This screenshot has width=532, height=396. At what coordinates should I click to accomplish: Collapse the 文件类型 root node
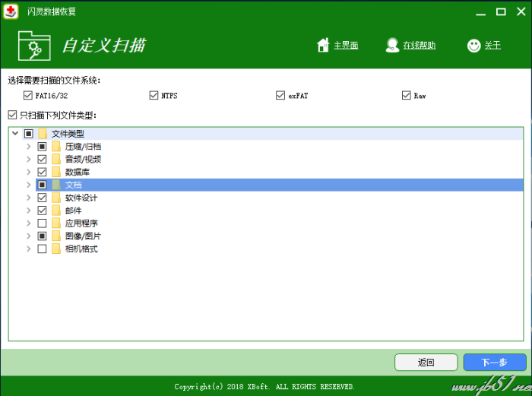(15, 134)
